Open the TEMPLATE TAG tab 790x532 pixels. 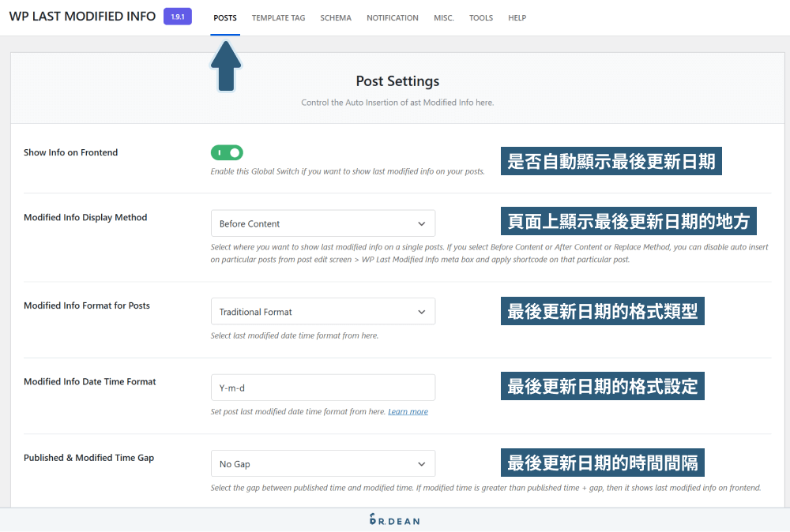click(278, 18)
